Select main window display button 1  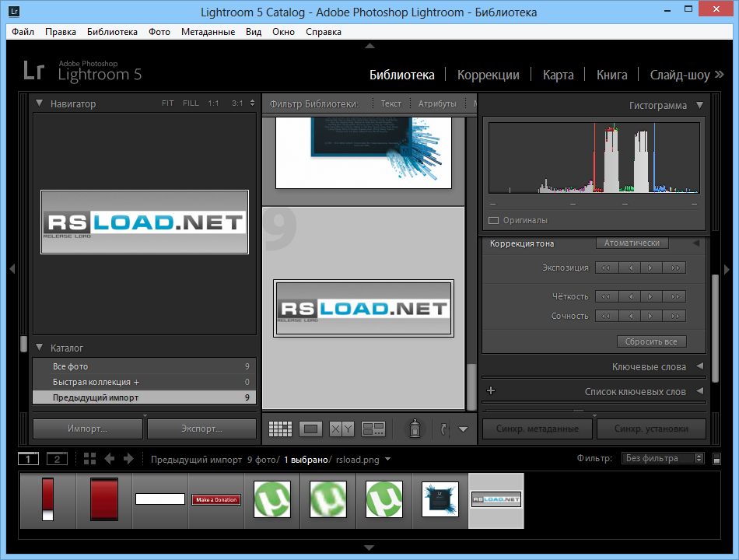[28, 459]
